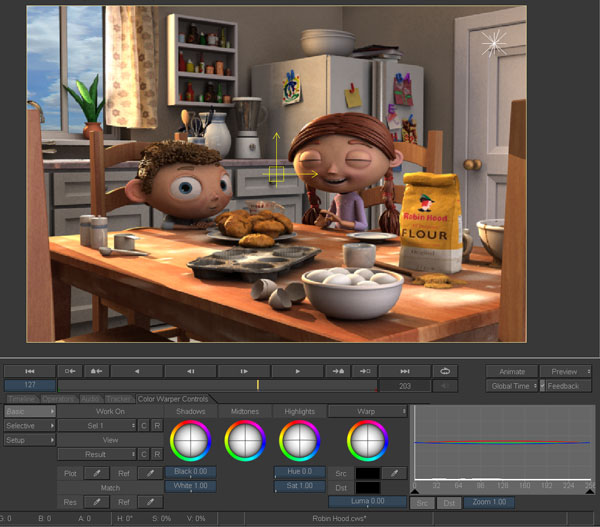Viewport: 600px width, 527px height.
Task: Go to the out-point marker
Action: coord(365,371)
